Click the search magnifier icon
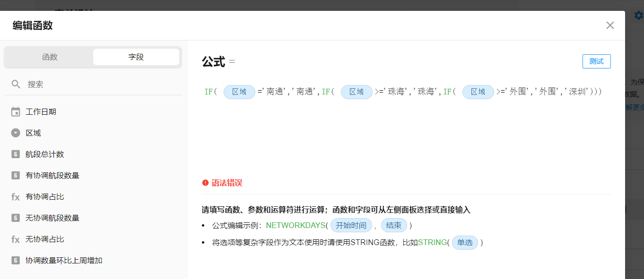 [16, 84]
